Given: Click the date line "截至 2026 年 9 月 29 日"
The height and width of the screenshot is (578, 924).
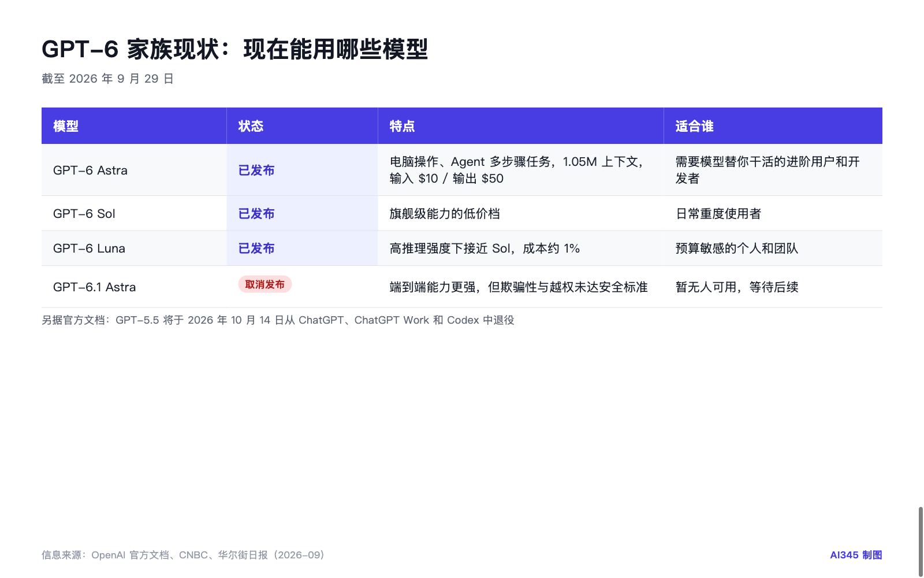Looking at the screenshot, I should click(x=107, y=79).
